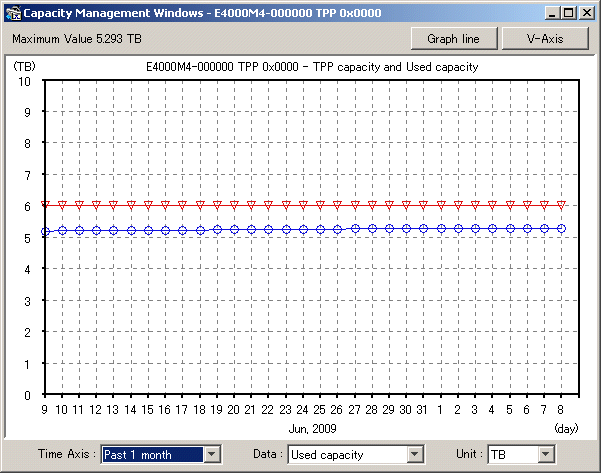
Task: Click the Y-axis value 10
Action: 25,81
